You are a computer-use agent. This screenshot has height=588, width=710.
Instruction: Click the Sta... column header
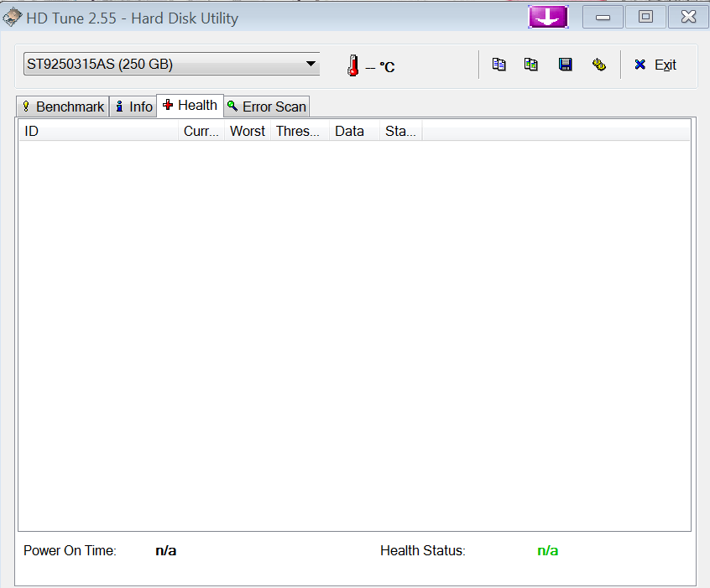point(400,131)
